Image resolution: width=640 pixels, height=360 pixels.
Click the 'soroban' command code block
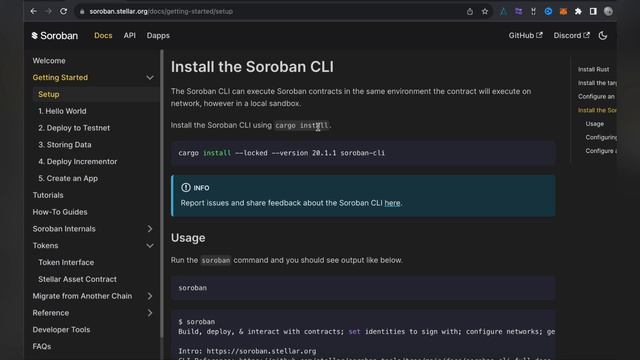363,288
